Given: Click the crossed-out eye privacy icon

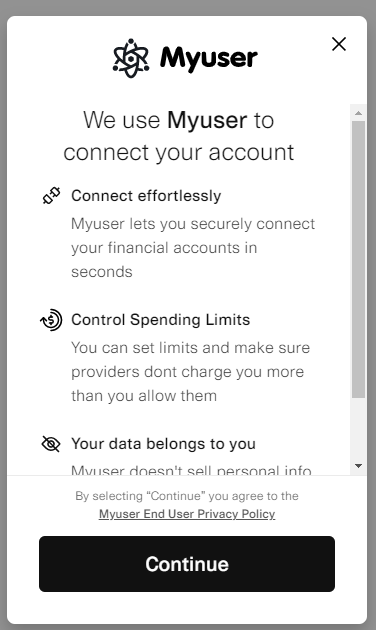Looking at the screenshot, I should click(51, 444).
